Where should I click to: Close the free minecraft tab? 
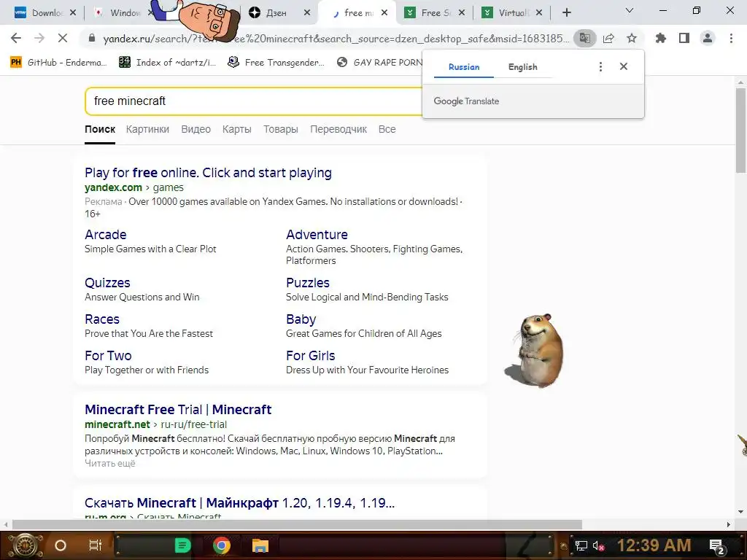click(384, 13)
